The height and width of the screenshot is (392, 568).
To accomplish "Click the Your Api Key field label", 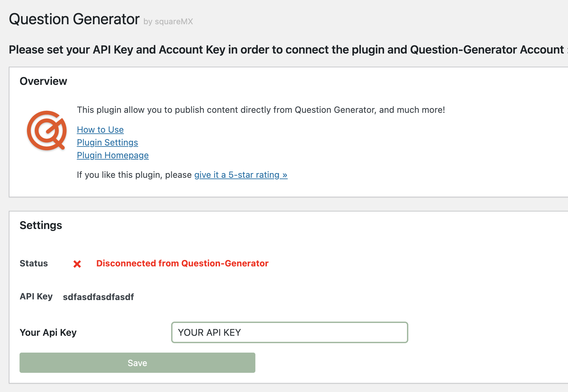I will 48,333.
